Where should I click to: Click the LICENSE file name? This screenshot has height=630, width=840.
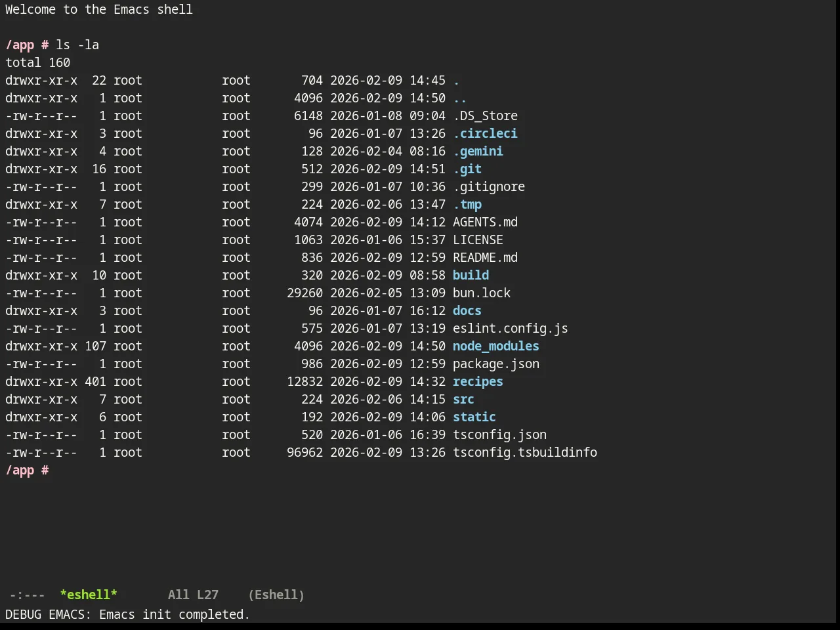[478, 240]
